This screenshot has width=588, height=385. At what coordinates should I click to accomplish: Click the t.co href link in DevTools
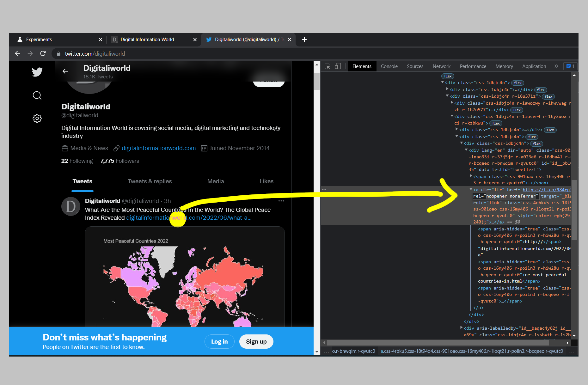pos(547,190)
